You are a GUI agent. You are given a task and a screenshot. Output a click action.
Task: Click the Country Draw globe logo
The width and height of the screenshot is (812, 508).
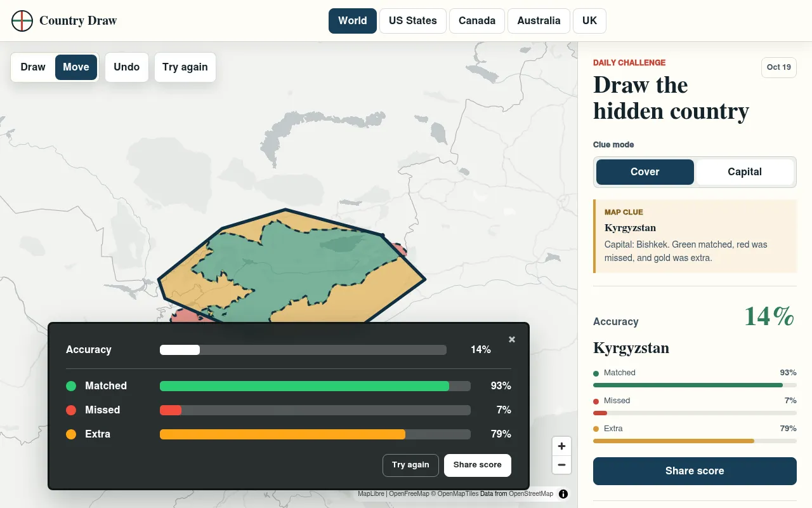[x=22, y=21]
